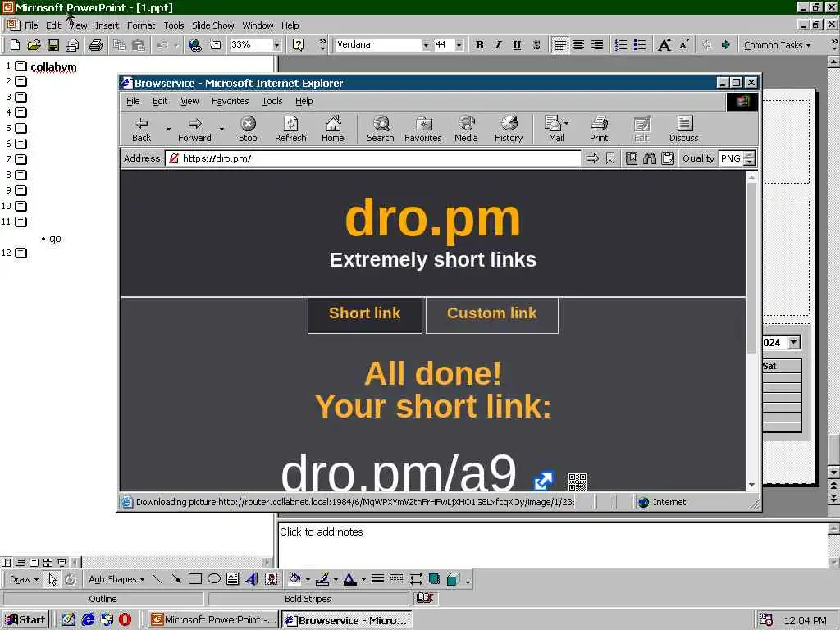Print the presentation via the printer icon
Image resolution: width=840 pixels, height=630 pixels.
coord(96,45)
